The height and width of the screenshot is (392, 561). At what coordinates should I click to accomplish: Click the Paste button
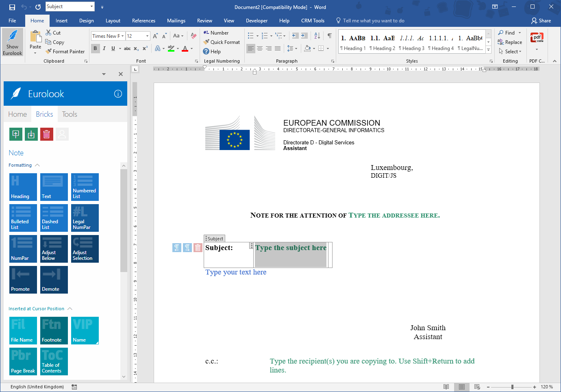(x=35, y=41)
